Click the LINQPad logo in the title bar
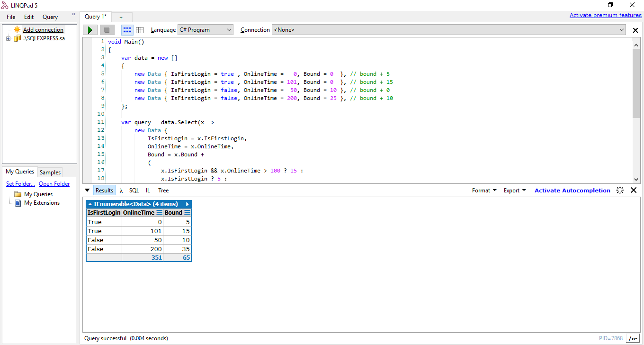This screenshot has height=345, width=644. point(5,5)
